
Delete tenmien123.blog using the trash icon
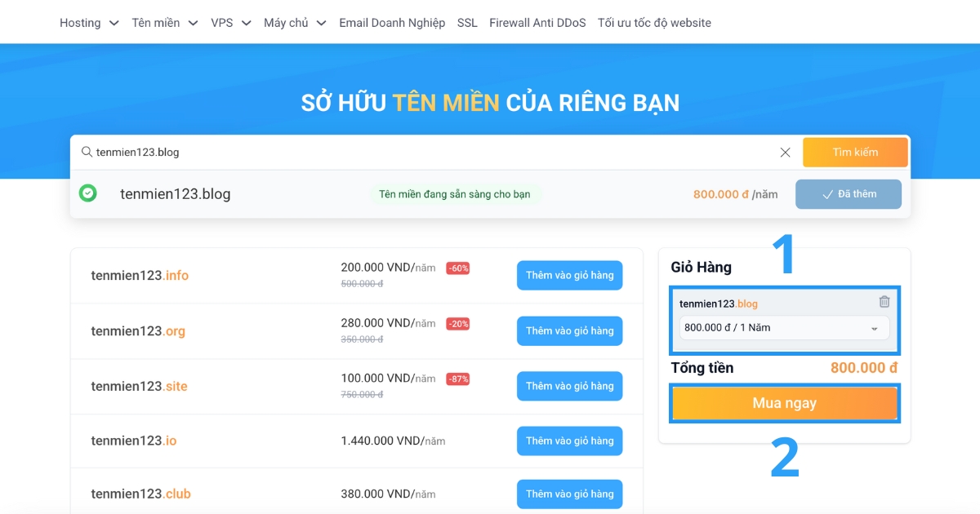[x=883, y=301]
